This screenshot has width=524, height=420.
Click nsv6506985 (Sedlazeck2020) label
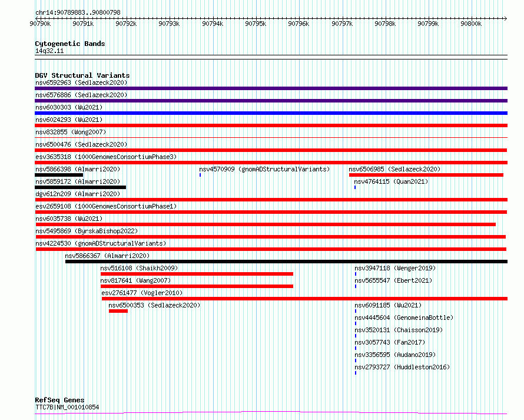click(394, 169)
